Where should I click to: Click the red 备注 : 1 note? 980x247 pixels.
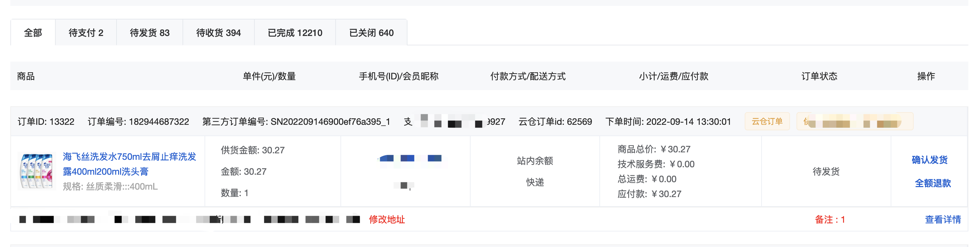pos(830,219)
